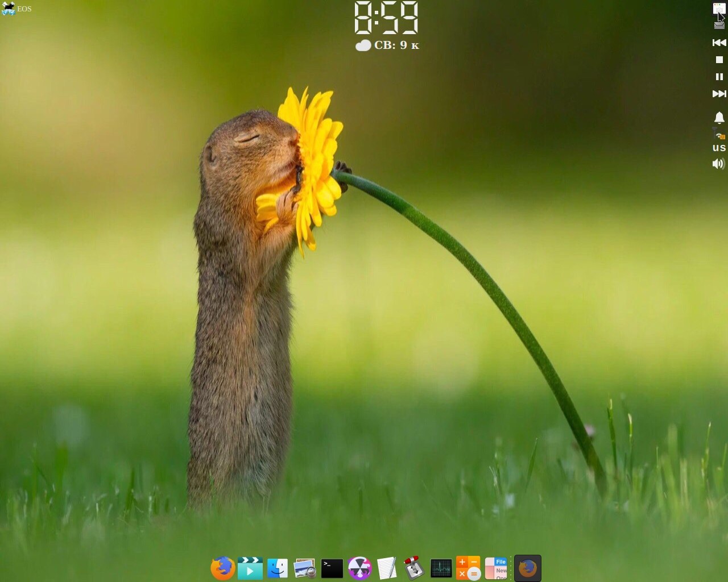Launch the calculator app from the dock
The image size is (728, 582).
tap(468, 568)
